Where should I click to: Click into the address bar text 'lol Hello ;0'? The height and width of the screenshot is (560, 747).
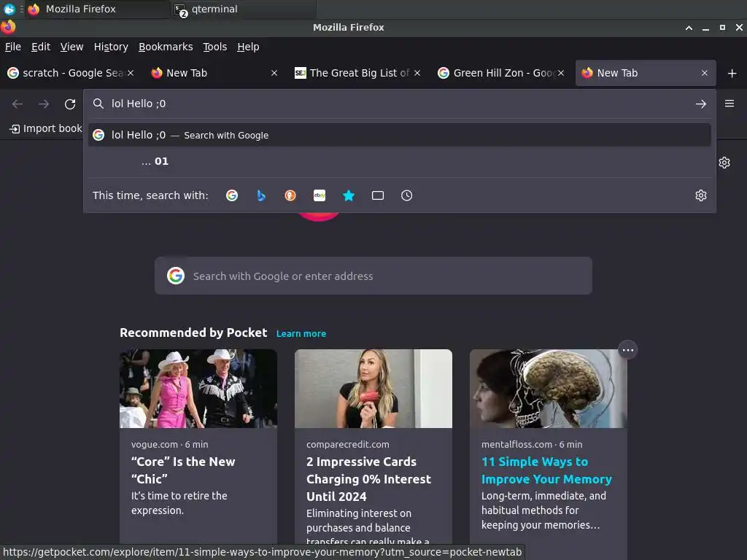(139, 104)
